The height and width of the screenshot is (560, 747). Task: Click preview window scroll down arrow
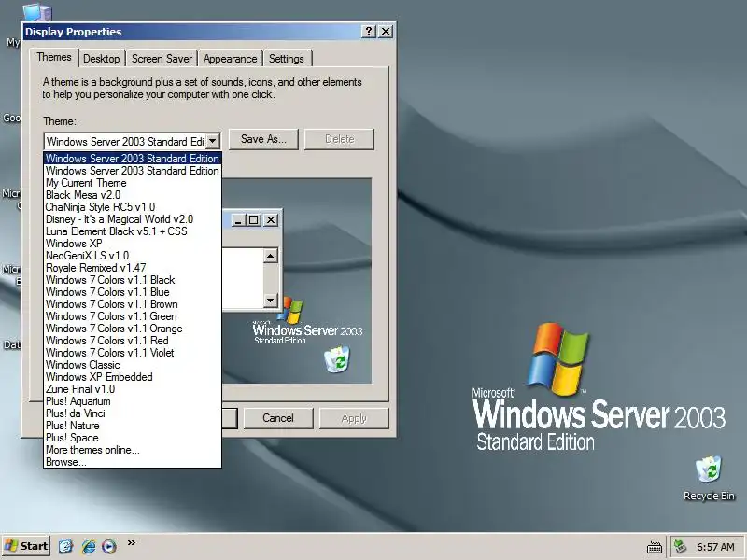[270, 300]
